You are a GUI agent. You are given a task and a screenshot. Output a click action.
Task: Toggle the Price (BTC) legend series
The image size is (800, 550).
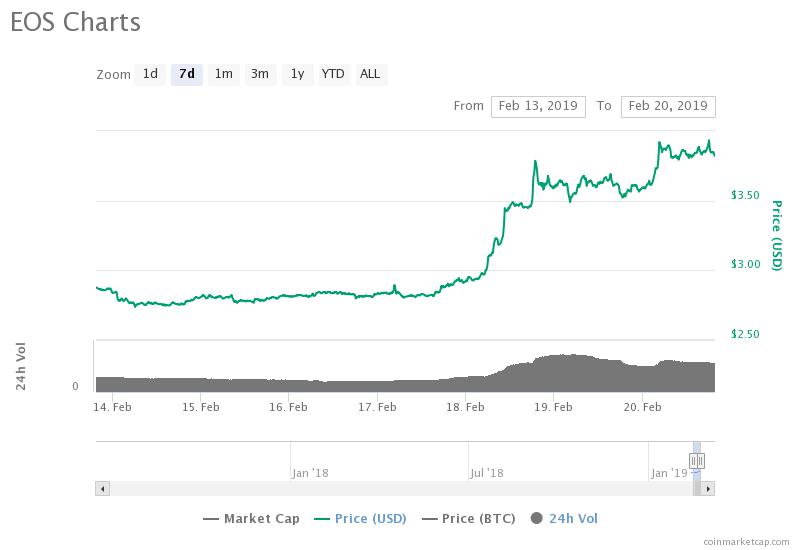(469, 519)
